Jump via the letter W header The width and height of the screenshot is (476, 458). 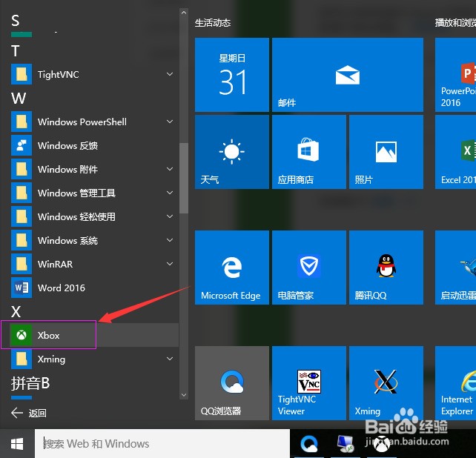(19, 98)
